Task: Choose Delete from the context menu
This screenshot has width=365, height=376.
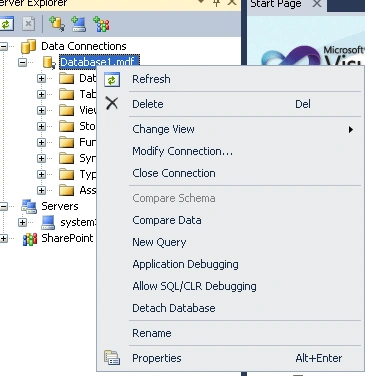Action: point(230,104)
